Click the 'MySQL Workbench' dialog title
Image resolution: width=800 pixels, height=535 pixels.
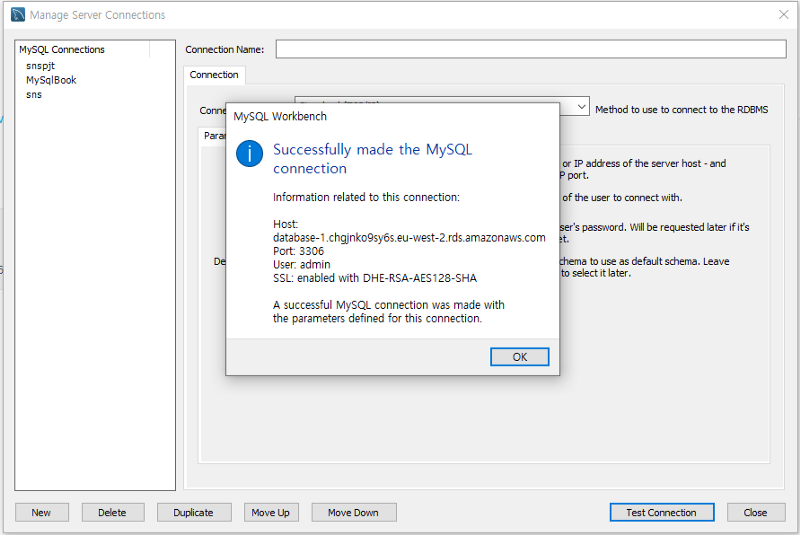click(280, 116)
